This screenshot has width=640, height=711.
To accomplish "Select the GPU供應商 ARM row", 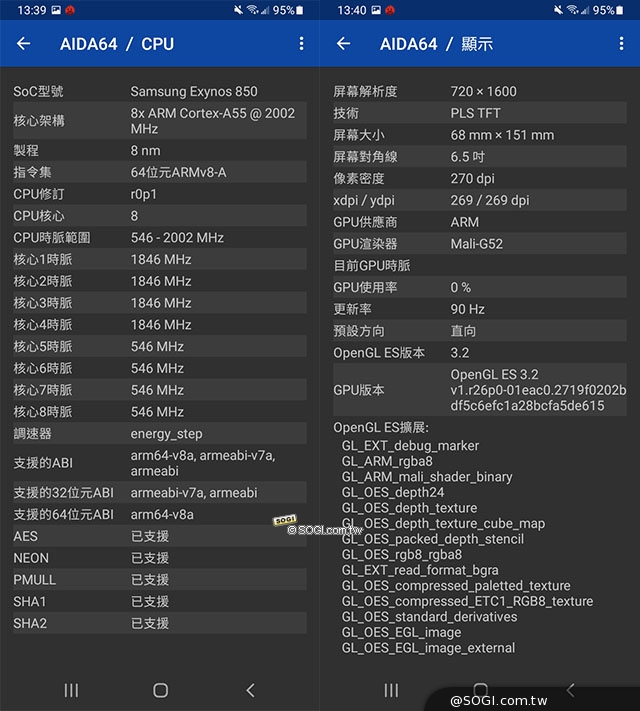I will click(480, 222).
